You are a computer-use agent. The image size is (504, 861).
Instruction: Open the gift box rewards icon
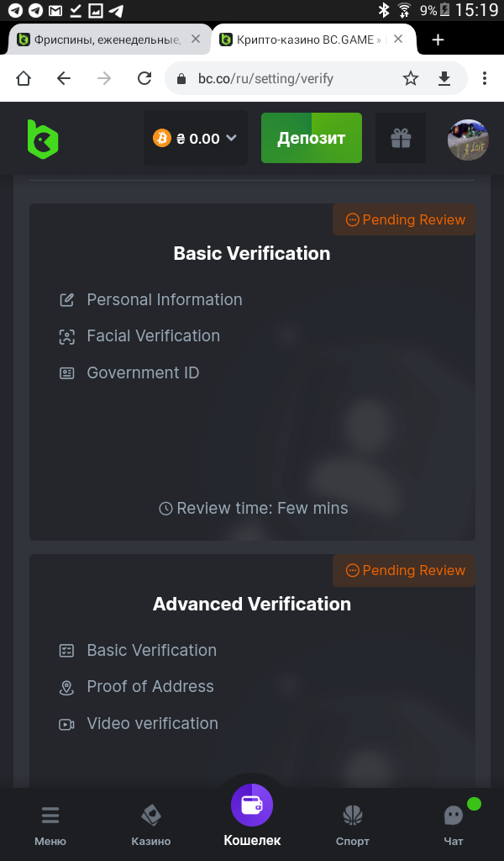tap(401, 139)
